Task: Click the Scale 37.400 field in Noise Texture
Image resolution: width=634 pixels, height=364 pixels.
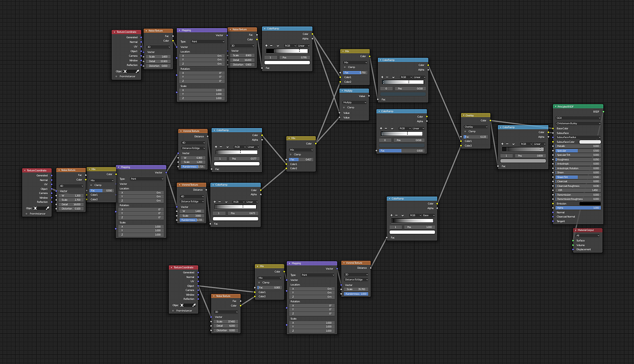Action: 226,321
